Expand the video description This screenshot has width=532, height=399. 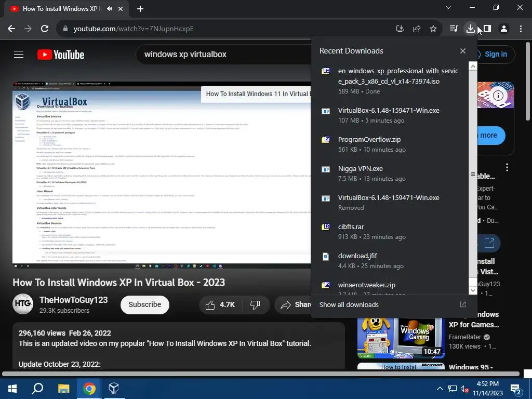point(179,346)
